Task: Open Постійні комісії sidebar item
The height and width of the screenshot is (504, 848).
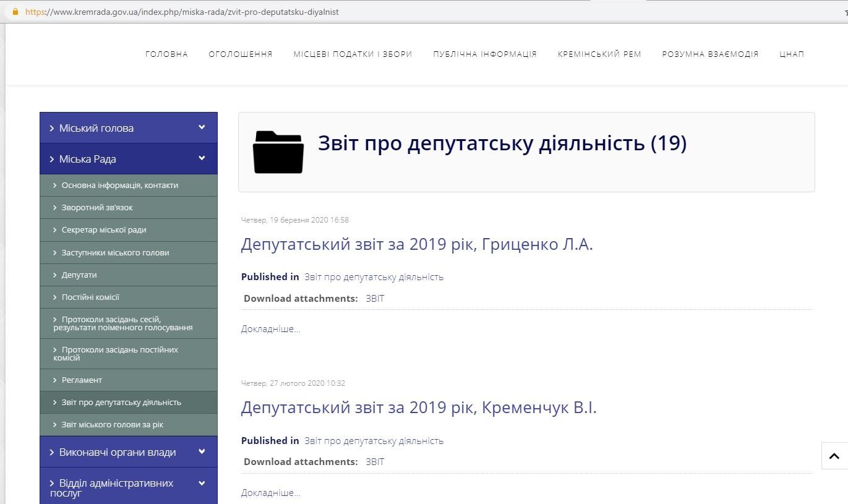Action: [x=90, y=297]
